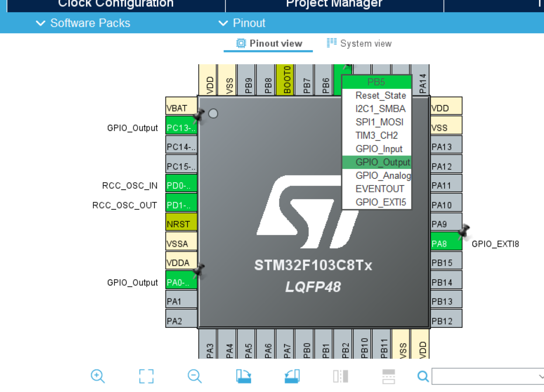Click the PB9 pin on top

pos(246,80)
